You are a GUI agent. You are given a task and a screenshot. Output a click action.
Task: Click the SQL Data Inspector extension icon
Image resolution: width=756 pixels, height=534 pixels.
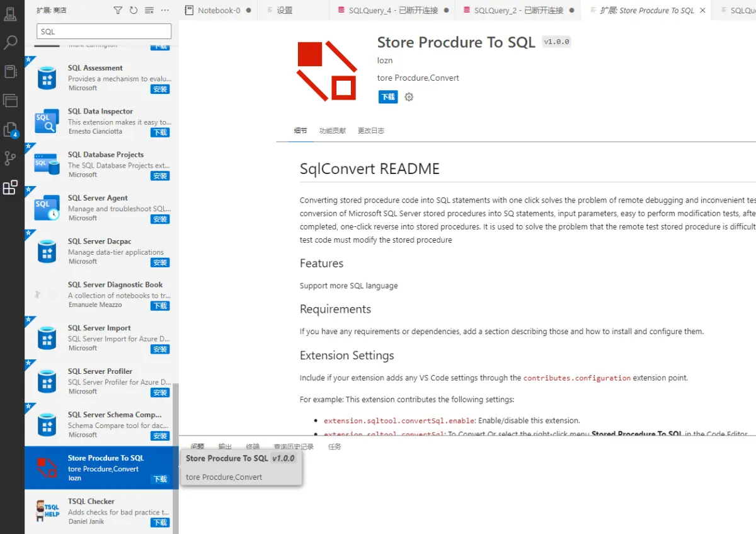(47, 121)
